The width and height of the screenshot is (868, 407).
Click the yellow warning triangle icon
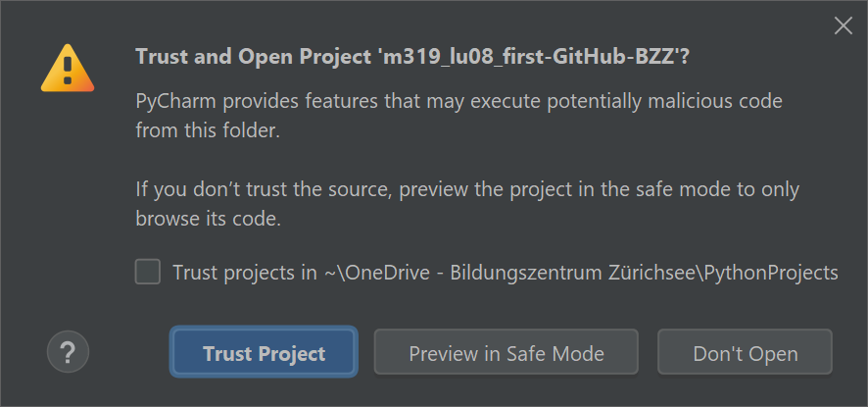tap(68, 69)
